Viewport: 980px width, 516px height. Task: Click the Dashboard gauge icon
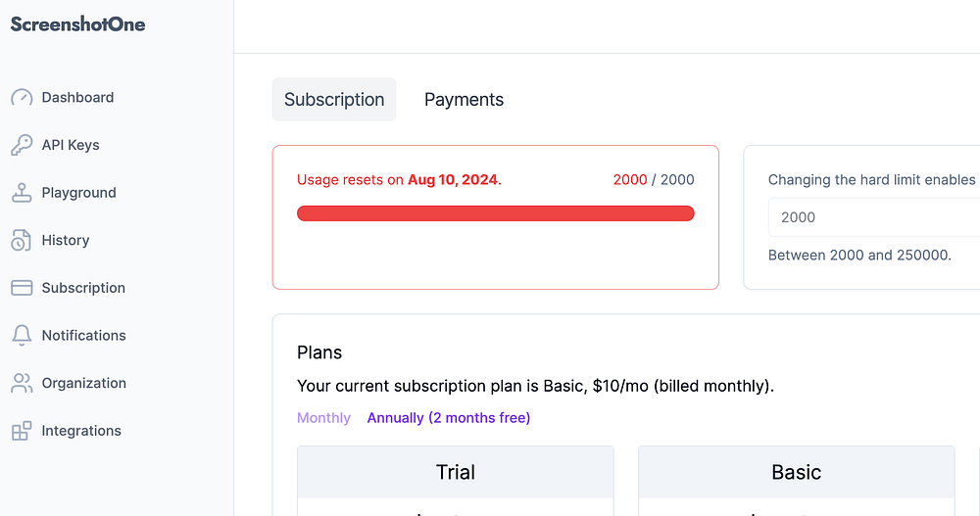pyautogui.click(x=22, y=98)
